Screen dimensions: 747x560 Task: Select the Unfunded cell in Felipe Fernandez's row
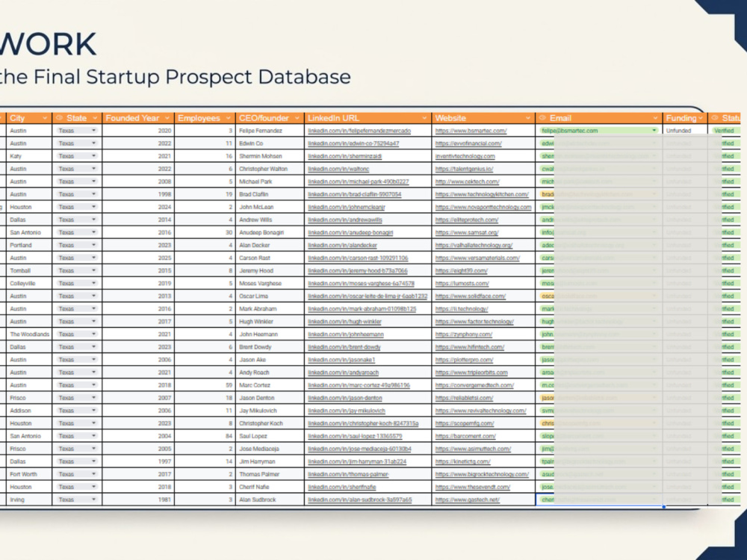(x=684, y=131)
